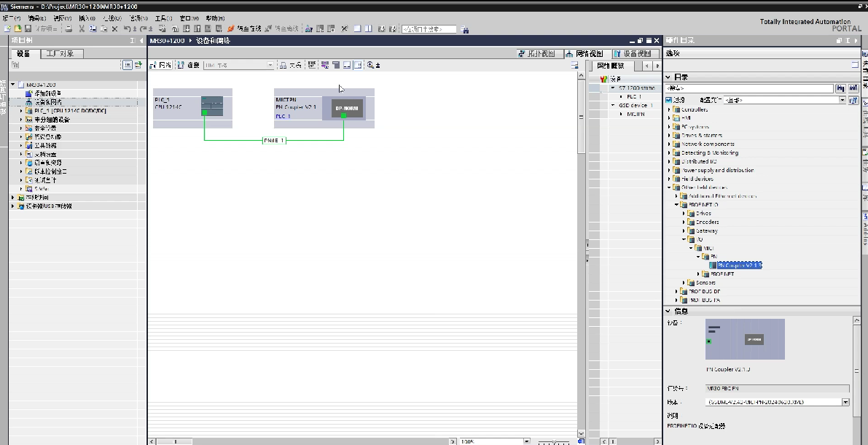The image size is (868, 445).
Task: Click Go online (转至在线) toolbar button
Action: pyautogui.click(x=244, y=28)
